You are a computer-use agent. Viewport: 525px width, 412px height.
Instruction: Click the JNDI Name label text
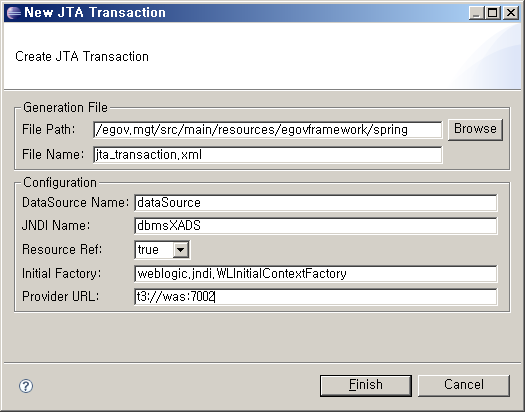[56, 226]
